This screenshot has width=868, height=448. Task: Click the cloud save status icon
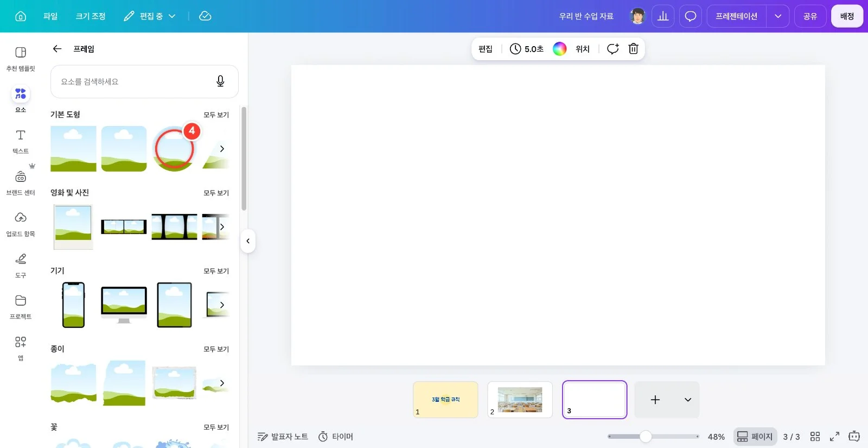(x=205, y=16)
